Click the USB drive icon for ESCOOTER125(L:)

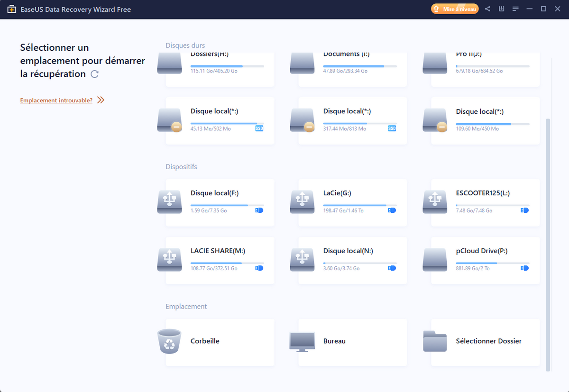(435, 201)
